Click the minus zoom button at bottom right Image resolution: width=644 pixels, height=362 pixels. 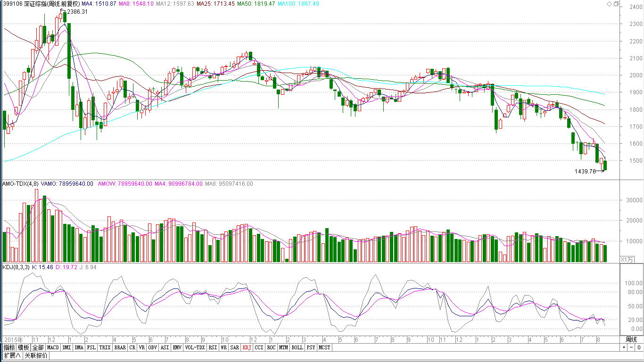click(631, 347)
